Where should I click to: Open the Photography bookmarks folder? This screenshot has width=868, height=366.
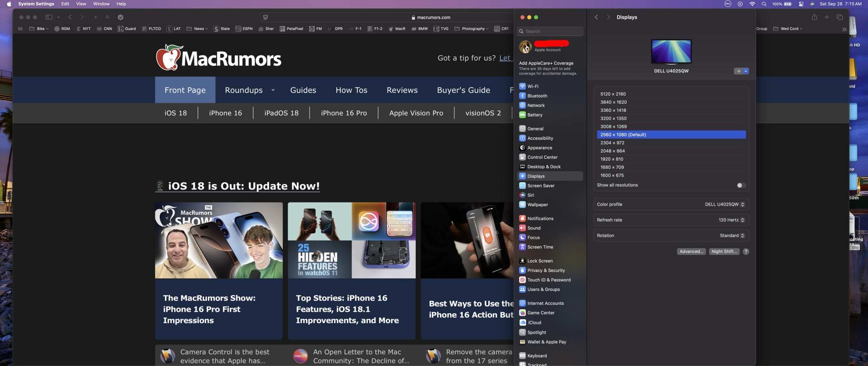coord(471,29)
